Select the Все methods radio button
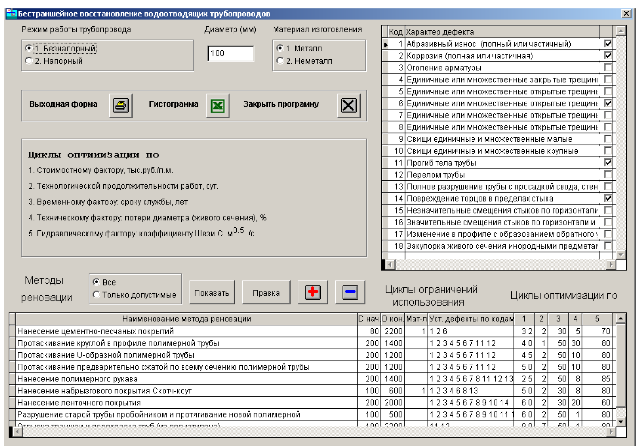Image resolution: width=640 pixels, height=448 pixels. point(104,282)
